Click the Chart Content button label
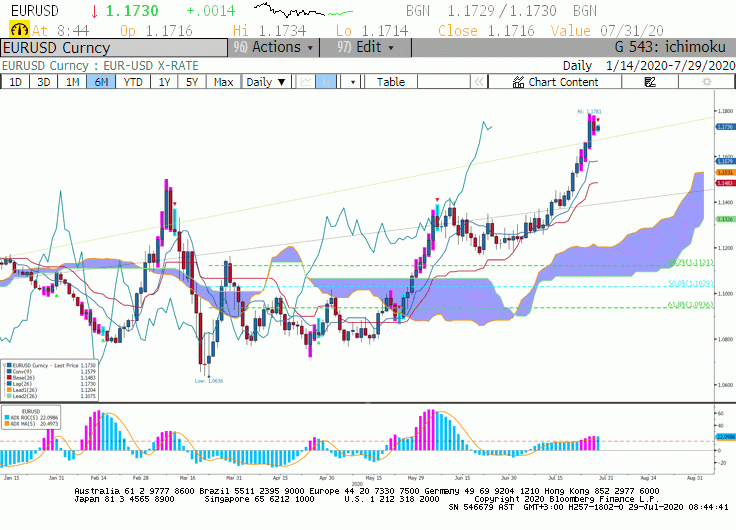The width and height of the screenshot is (736, 530). (563, 82)
